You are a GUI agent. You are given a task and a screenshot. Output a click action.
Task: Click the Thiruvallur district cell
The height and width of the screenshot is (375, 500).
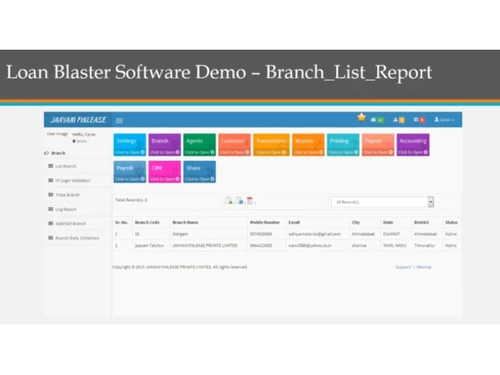coord(424,246)
